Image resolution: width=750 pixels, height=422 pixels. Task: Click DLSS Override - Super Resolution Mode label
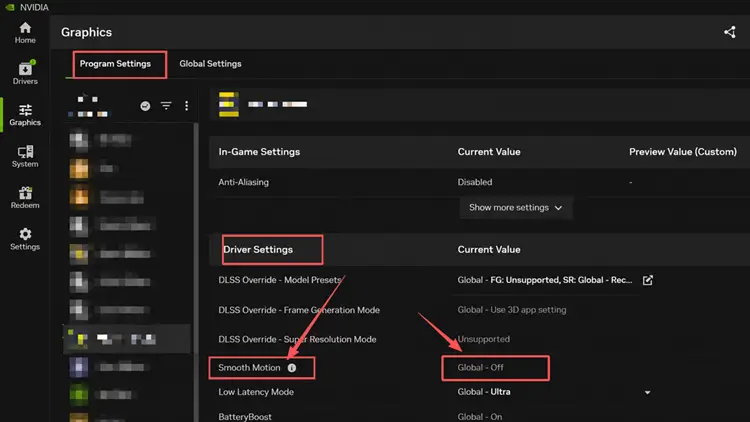click(x=297, y=339)
